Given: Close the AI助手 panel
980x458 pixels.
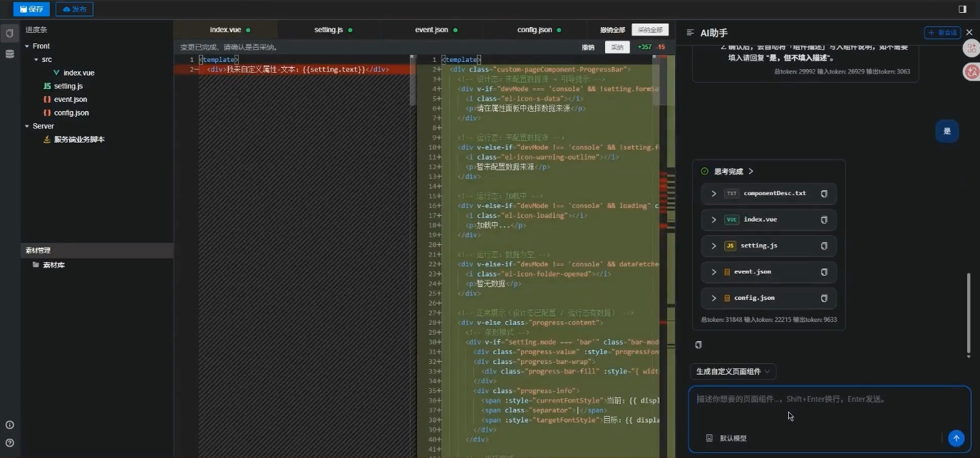Looking at the screenshot, I should tap(969, 33).
